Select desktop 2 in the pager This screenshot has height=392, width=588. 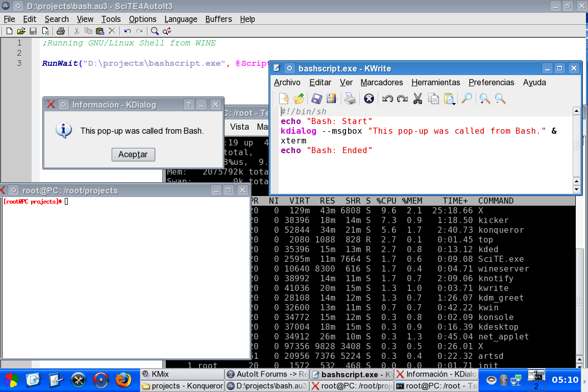click(536, 386)
